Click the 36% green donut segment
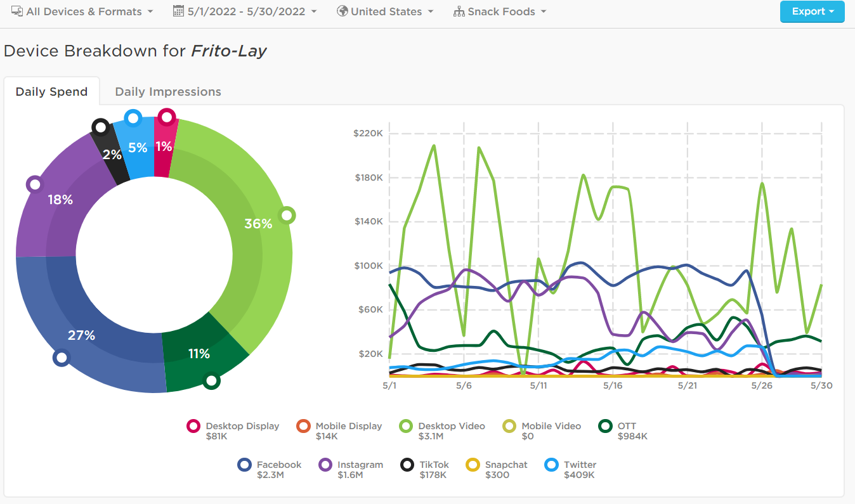Image resolution: width=855 pixels, height=504 pixels. point(258,223)
